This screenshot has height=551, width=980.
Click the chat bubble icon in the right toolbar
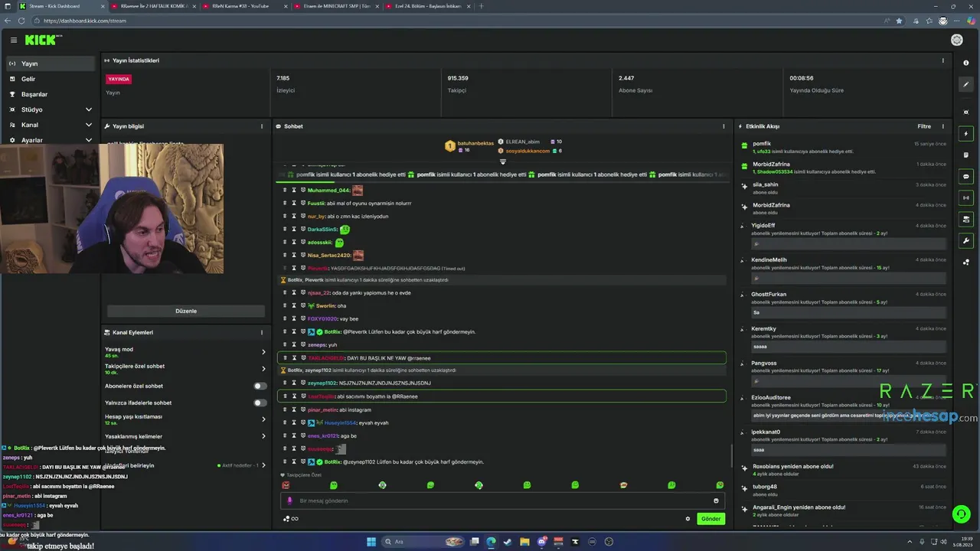[x=966, y=176]
